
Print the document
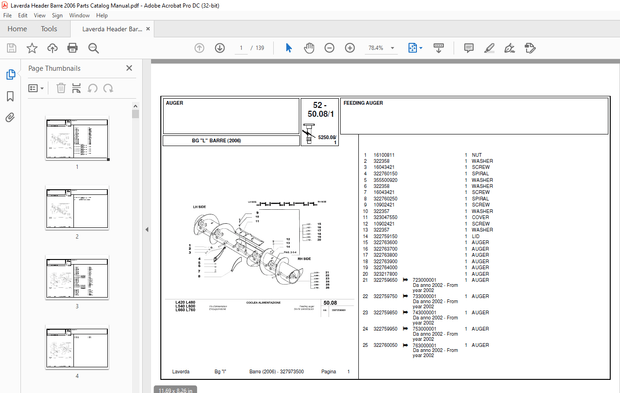(72, 48)
